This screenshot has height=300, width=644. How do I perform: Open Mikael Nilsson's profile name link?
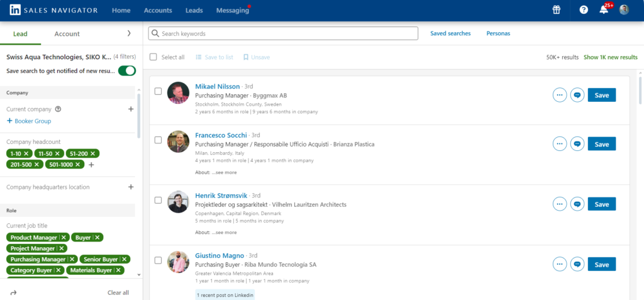pyautogui.click(x=217, y=86)
